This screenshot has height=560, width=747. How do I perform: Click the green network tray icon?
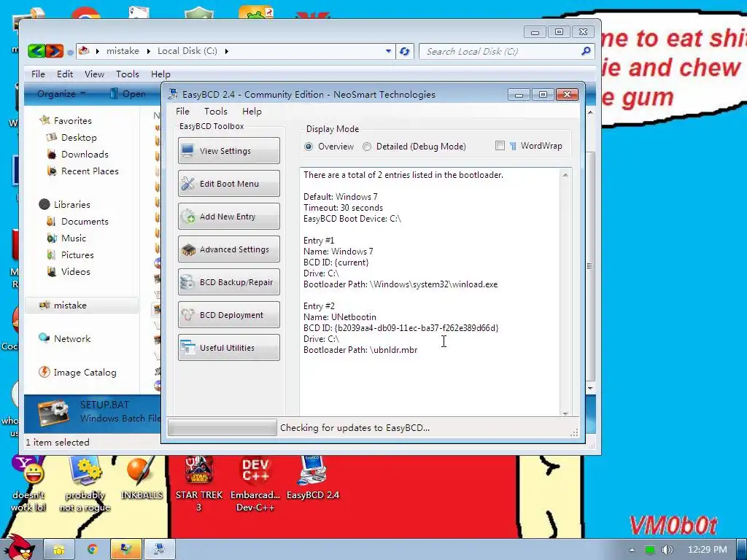650,550
